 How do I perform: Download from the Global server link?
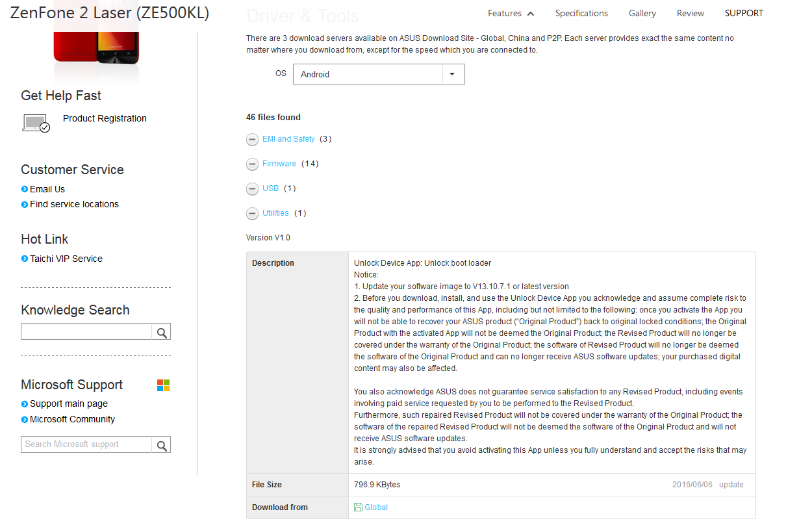click(x=376, y=507)
